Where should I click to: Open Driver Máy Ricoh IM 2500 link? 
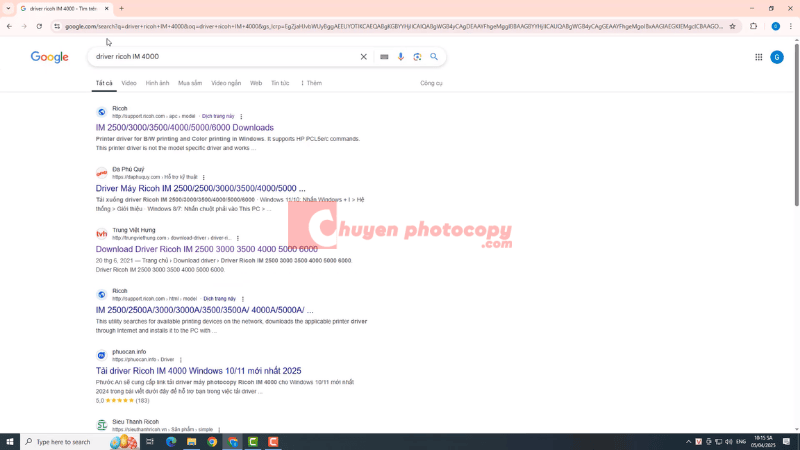(201, 188)
